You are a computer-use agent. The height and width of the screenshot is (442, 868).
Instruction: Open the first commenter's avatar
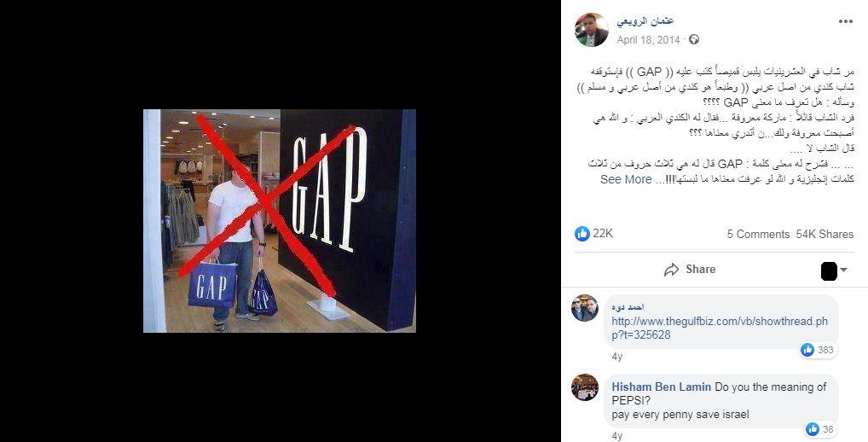[585, 308]
